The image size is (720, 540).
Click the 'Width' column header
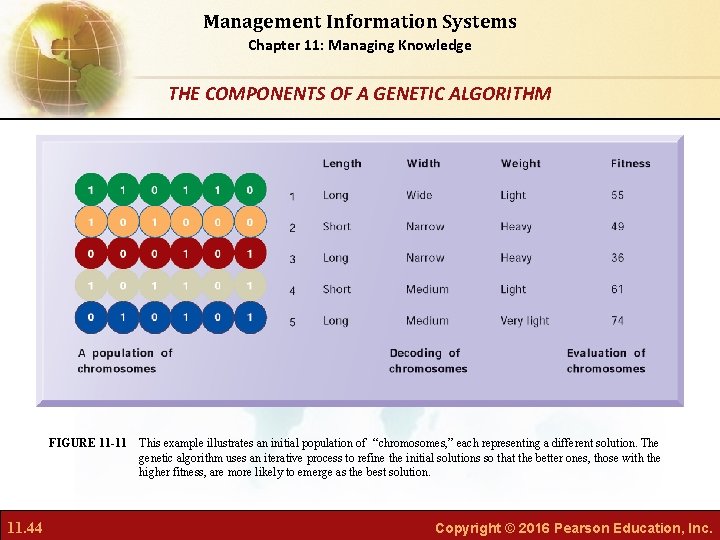pyautogui.click(x=423, y=163)
